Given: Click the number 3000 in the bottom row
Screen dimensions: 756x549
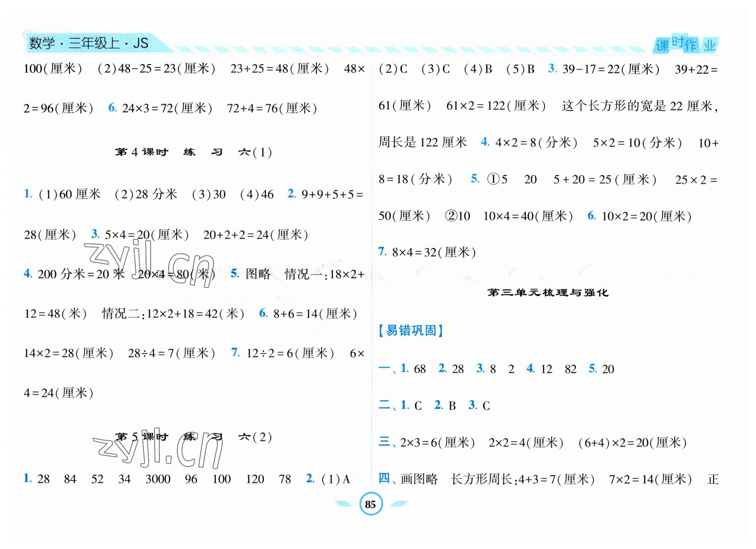Looking at the screenshot, I should click(158, 479).
